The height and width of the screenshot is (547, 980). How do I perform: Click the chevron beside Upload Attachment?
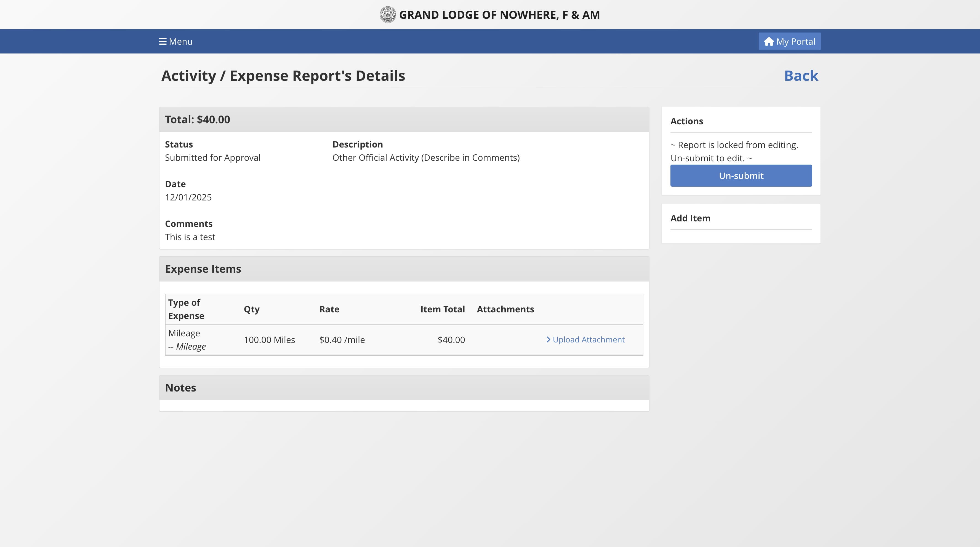click(x=548, y=339)
